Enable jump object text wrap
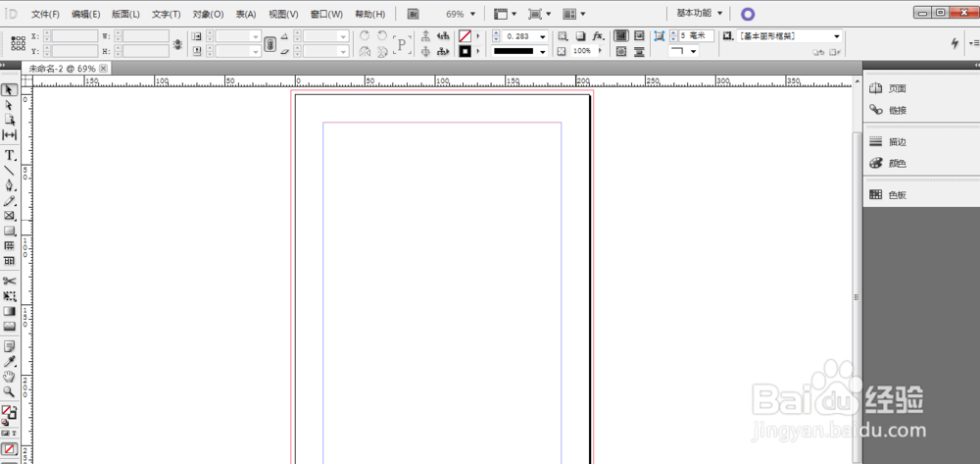The height and width of the screenshot is (464, 980). [639, 52]
